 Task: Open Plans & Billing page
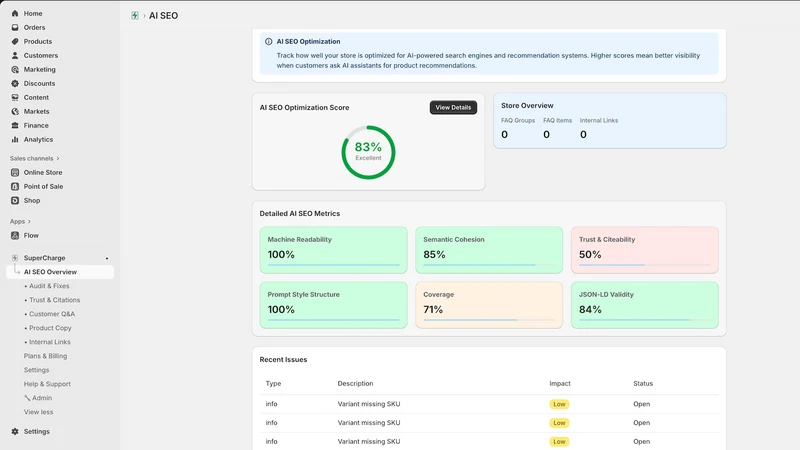click(45, 356)
